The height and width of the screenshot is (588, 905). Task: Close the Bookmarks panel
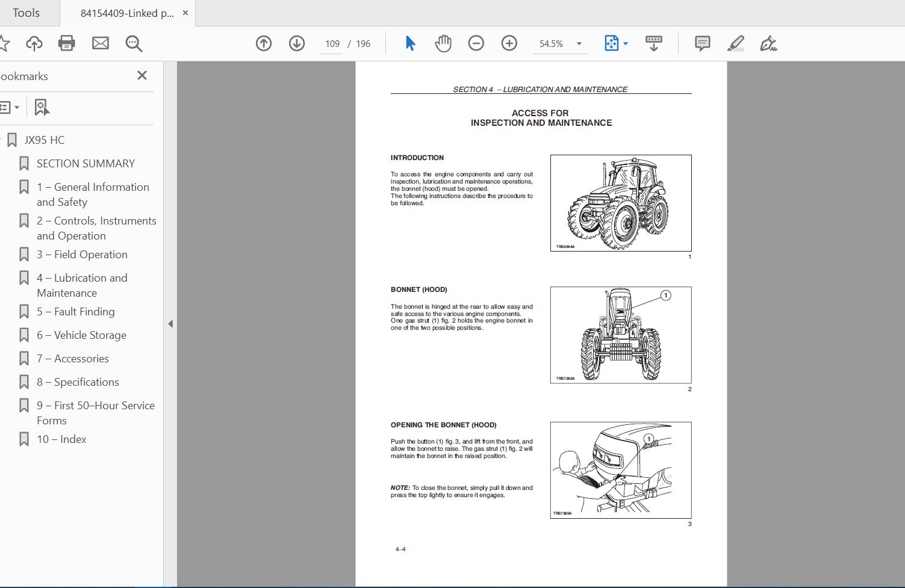pos(142,75)
